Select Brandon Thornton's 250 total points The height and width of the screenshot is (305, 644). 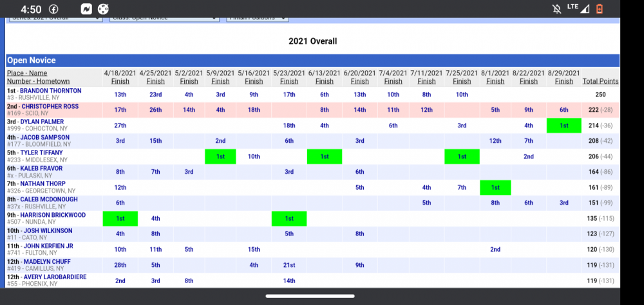tap(600, 95)
